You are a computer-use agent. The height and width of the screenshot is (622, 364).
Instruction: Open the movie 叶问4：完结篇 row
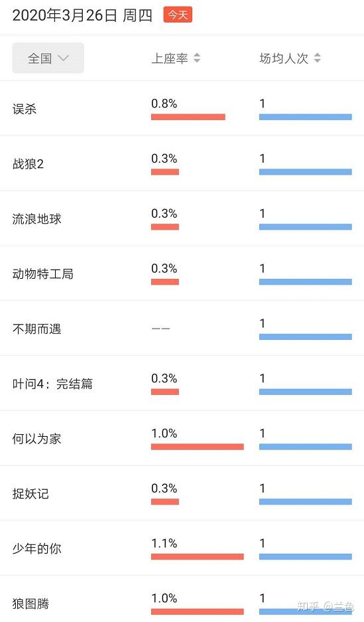pyautogui.click(x=182, y=383)
